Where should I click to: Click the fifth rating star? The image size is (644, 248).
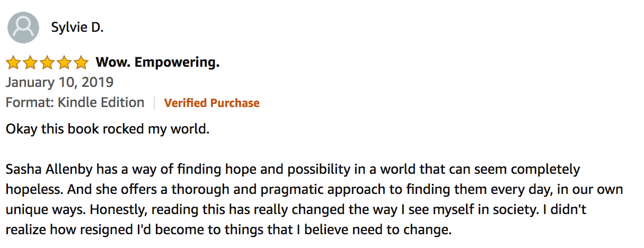[x=81, y=63]
